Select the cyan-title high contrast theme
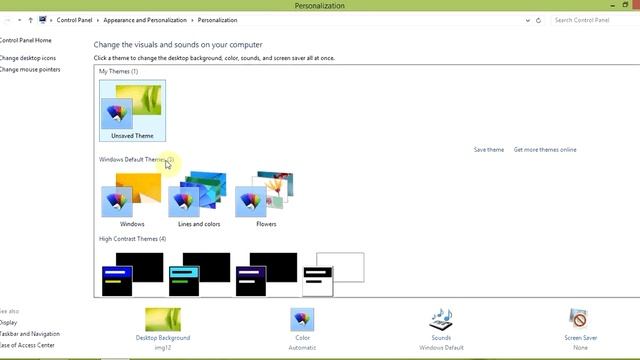The width and height of the screenshot is (640, 360). coord(199,274)
